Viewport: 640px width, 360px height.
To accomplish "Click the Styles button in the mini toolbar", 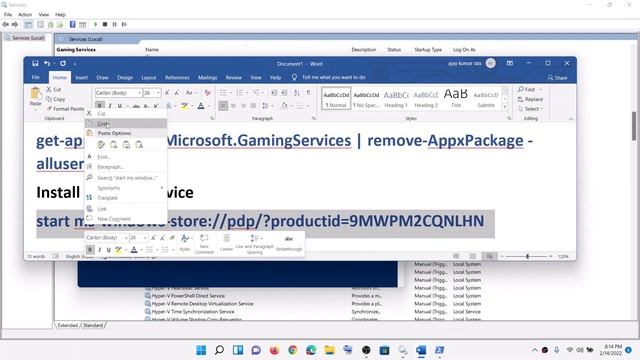I will (185, 243).
